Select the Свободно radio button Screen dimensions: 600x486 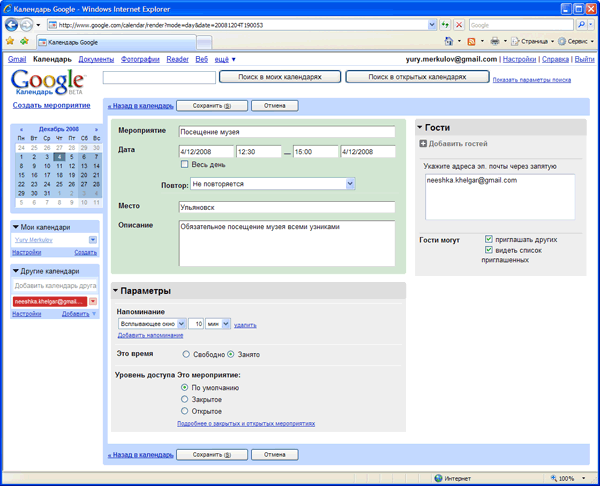(186, 354)
